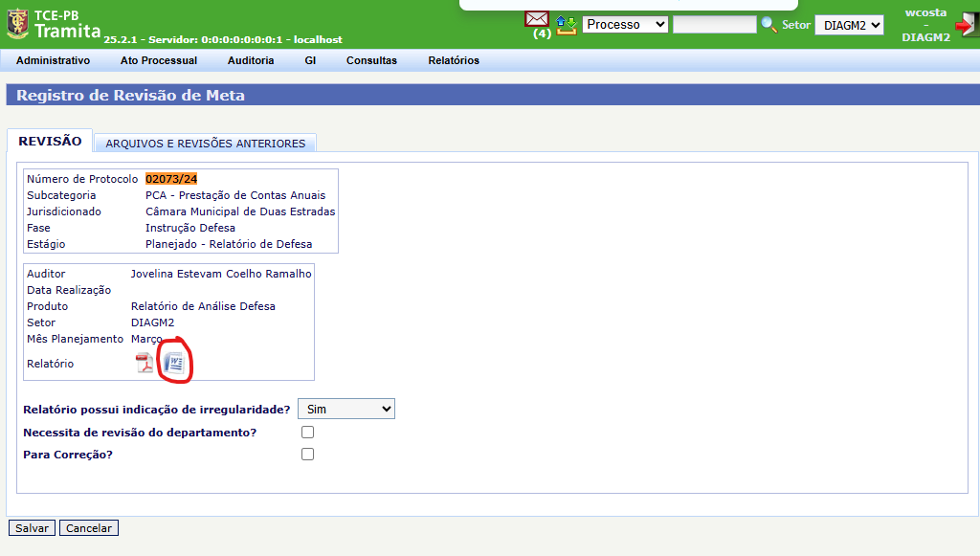Switch to the REVISÃO tab
Viewport: 980px width, 556px height.
click(50, 141)
